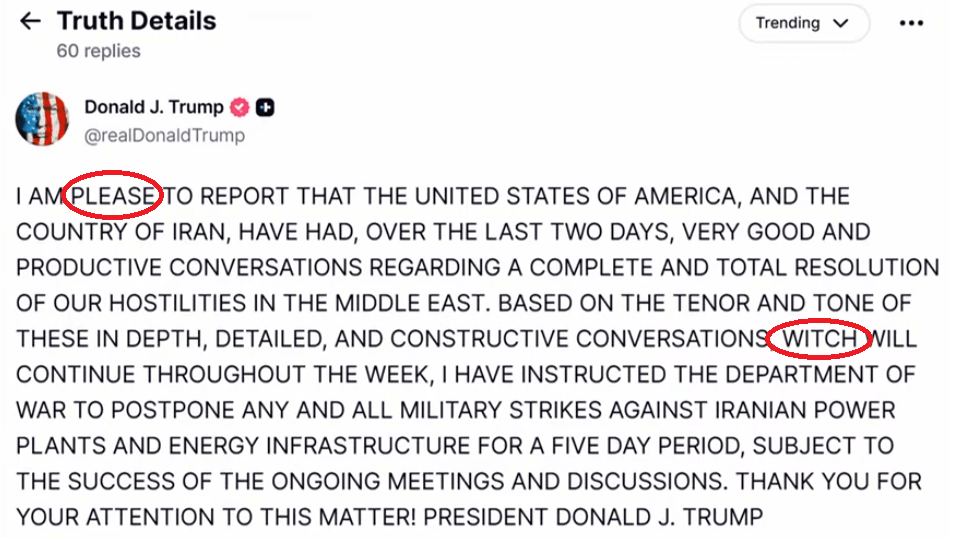Click the back arrow beside Truth Details
Screen dimensions: 976x555
click(31, 21)
